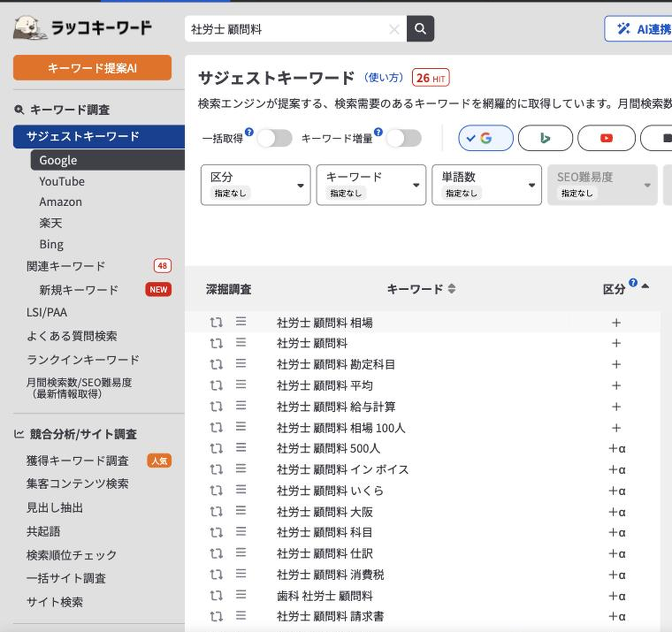672x632 pixels.
Task: Click list-menu icon for 社労士 顧問料 給与計算
Action: [x=241, y=406]
